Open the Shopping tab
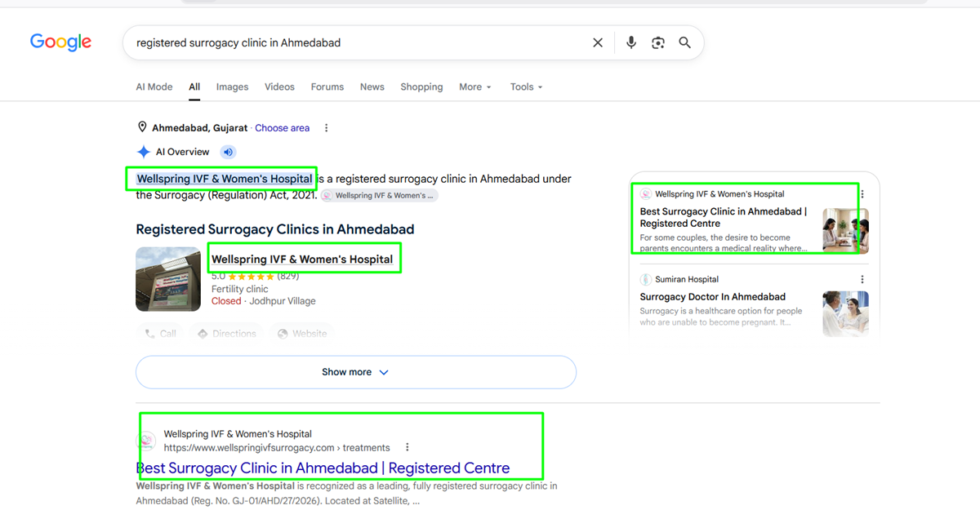This screenshot has width=980, height=510. (421, 87)
